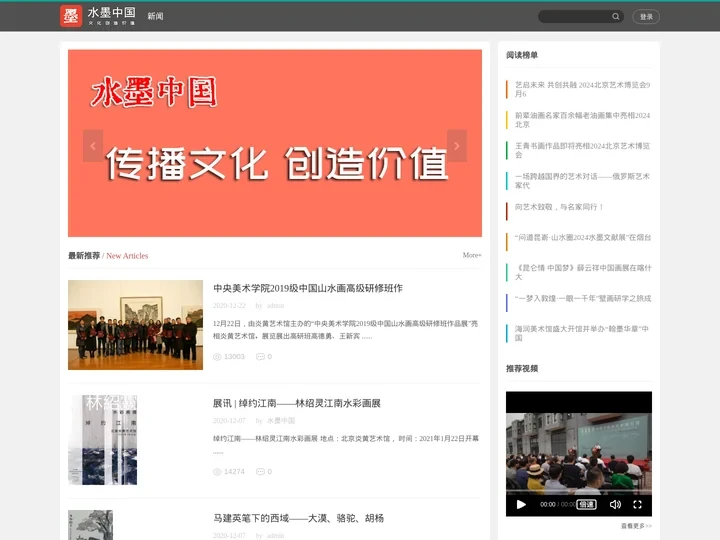Screen dimensions: 720x540
Task: Open the 倍速 playback speed control
Action: [x=586, y=504]
